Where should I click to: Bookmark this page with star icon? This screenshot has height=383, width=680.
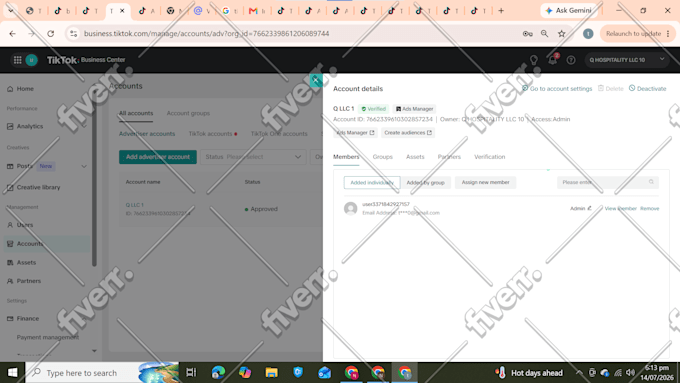(562, 33)
